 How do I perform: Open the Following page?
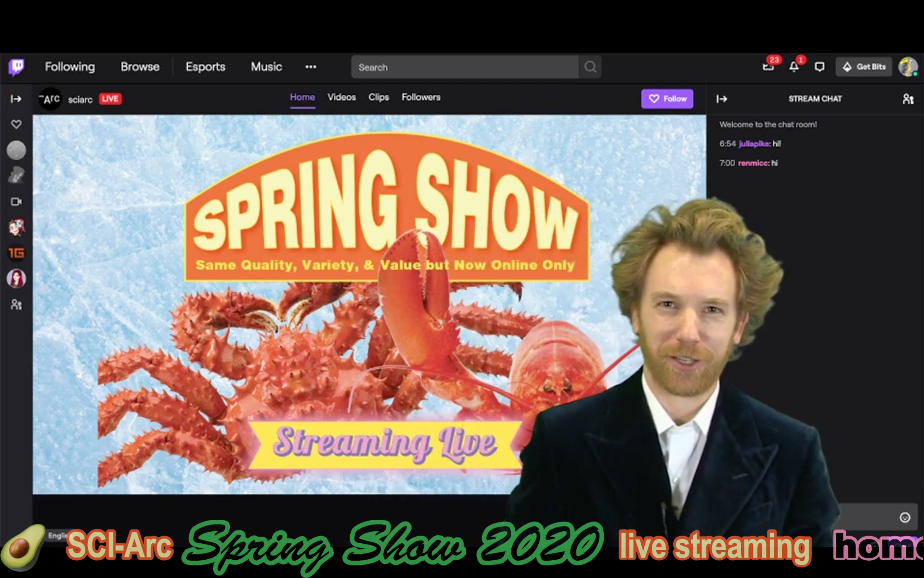(70, 67)
